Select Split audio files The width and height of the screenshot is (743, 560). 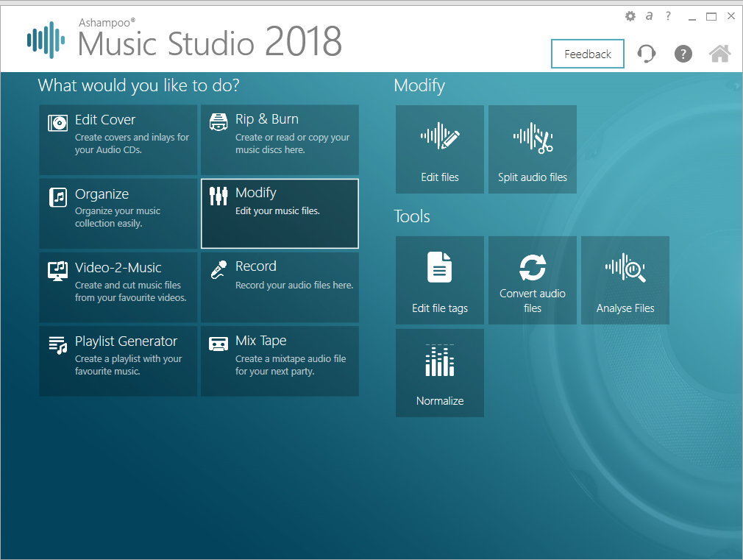click(532, 149)
